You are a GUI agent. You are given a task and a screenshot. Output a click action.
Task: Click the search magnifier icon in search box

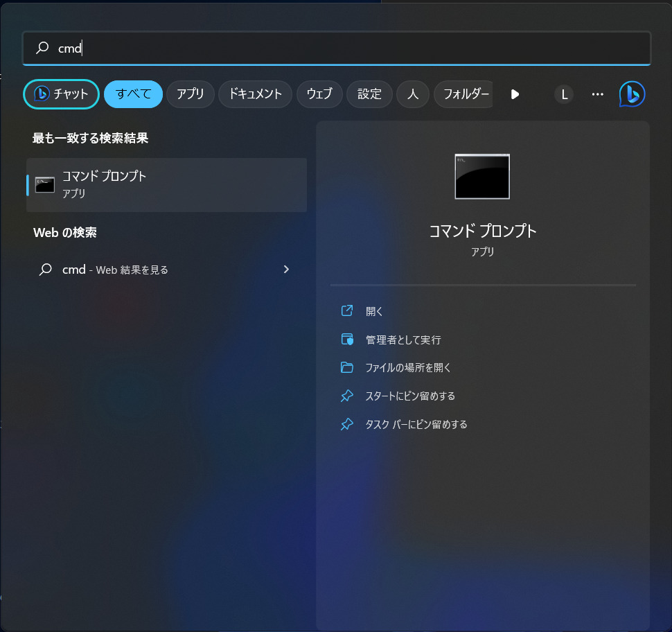point(42,48)
